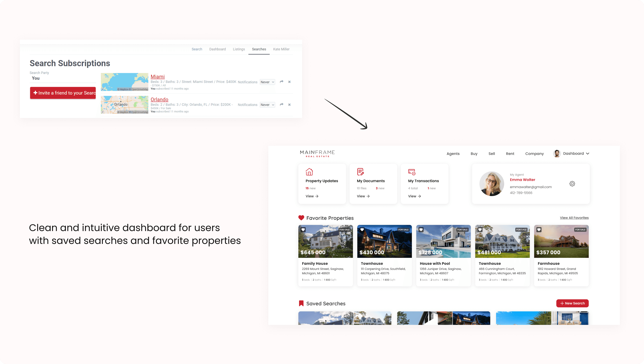Click the Mainframe Real Estate logo
The height and width of the screenshot is (364, 644).
coord(317,153)
